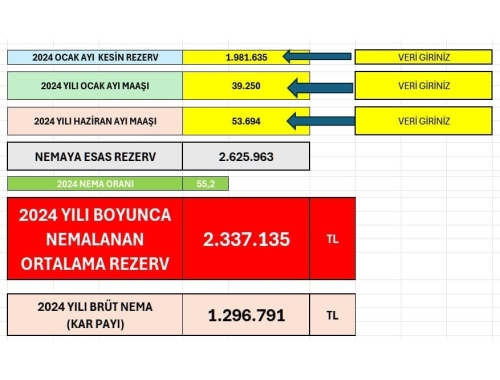Select the NEMAYA ESAS REZERV label cell
This screenshot has width=500, height=380.
coord(95,157)
